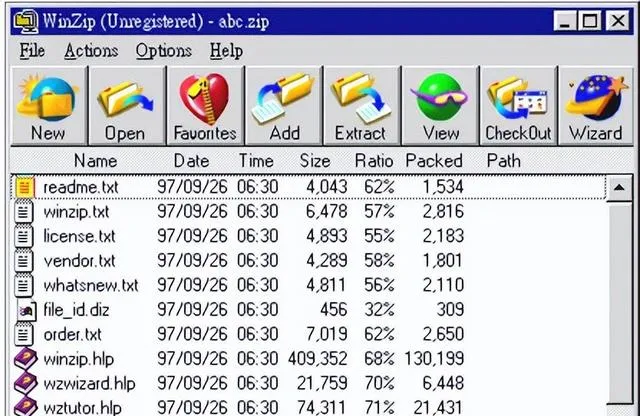Open the Actions menu
The width and height of the screenshot is (640, 416).
(91, 51)
